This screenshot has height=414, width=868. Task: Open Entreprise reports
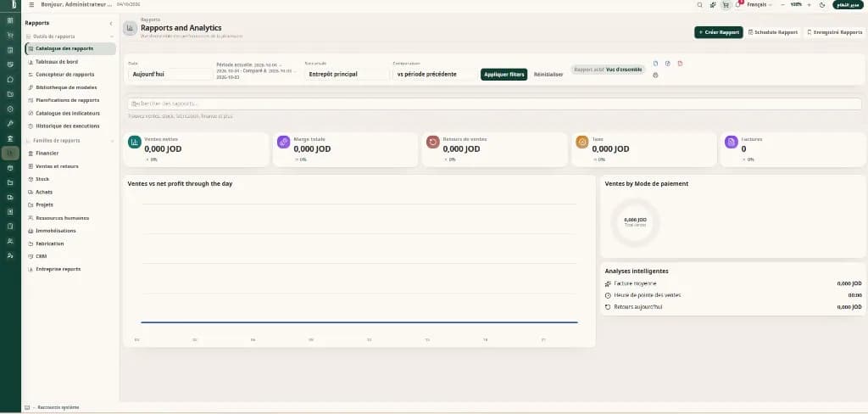[x=70, y=269]
